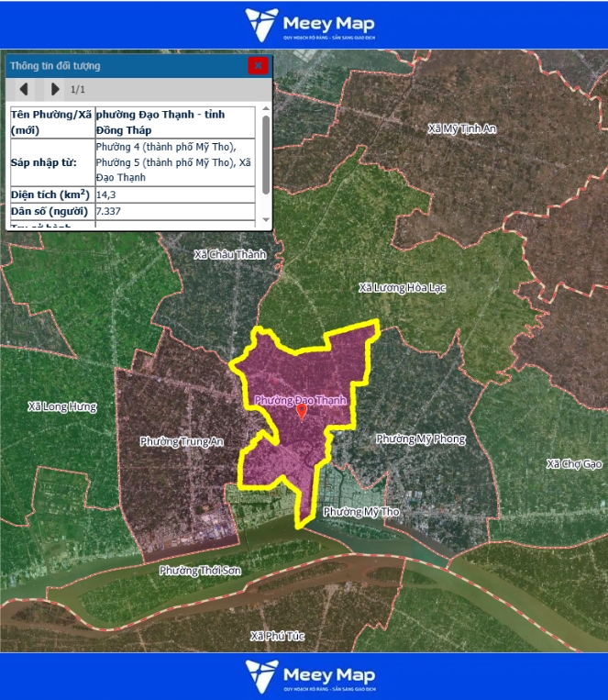
Task: Click the info table's vertical scrollbar thumb
Action: point(266,151)
